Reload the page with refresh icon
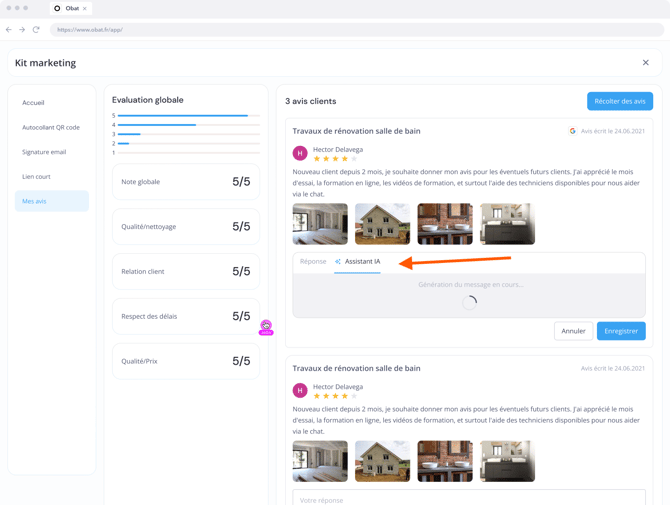This screenshot has width=670, height=505. [x=36, y=30]
